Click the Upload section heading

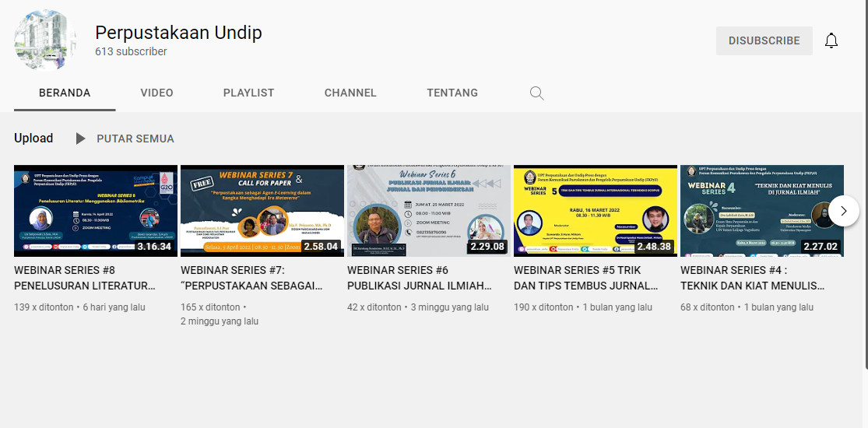33,139
